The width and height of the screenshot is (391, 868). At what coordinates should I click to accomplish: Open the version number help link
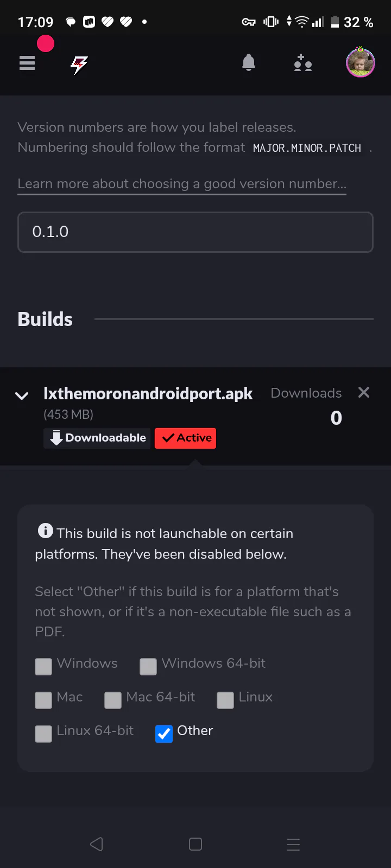pyautogui.click(x=182, y=184)
